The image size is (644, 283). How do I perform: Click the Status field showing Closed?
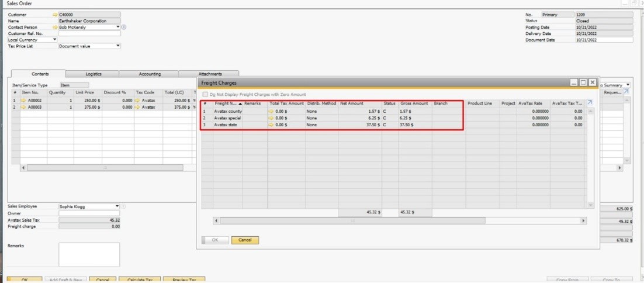[x=604, y=21]
